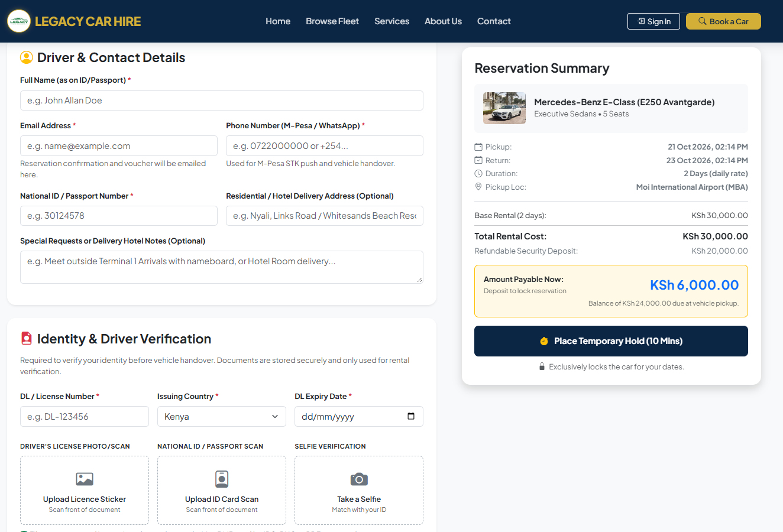
Task: Click the Identity & Driver Verification document icon
Action: click(27, 338)
